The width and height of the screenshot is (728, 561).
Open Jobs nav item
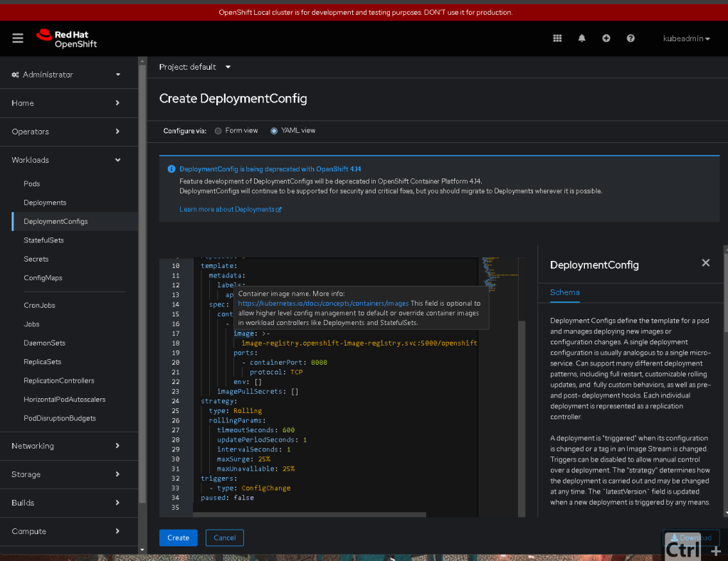coord(31,324)
